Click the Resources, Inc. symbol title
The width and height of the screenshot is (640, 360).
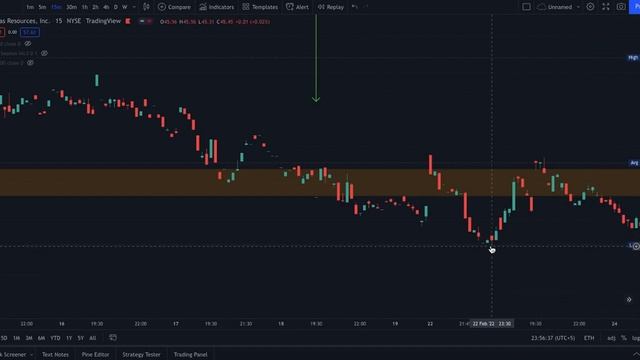pyautogui.click(x=24, y=21)
